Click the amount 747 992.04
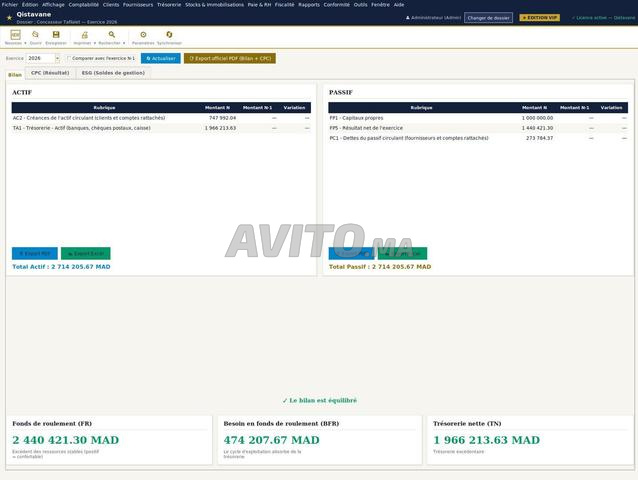 click(x=223, y=118)
